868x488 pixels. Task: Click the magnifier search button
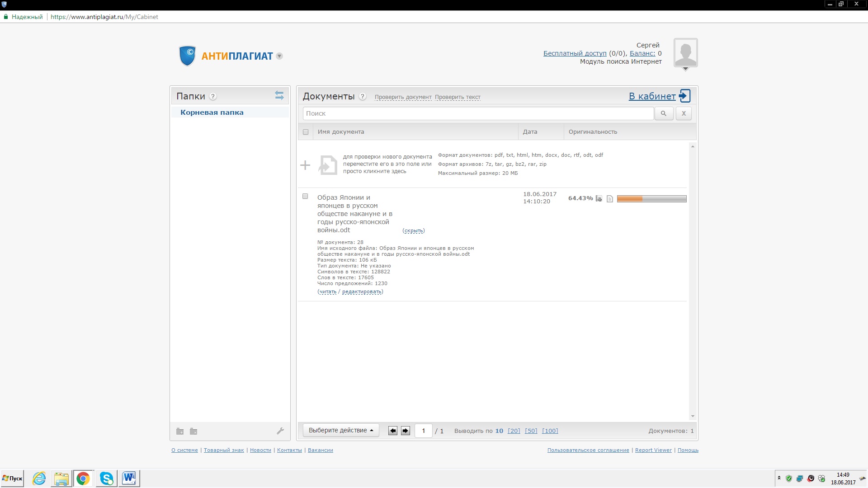[x=663, y=113]
